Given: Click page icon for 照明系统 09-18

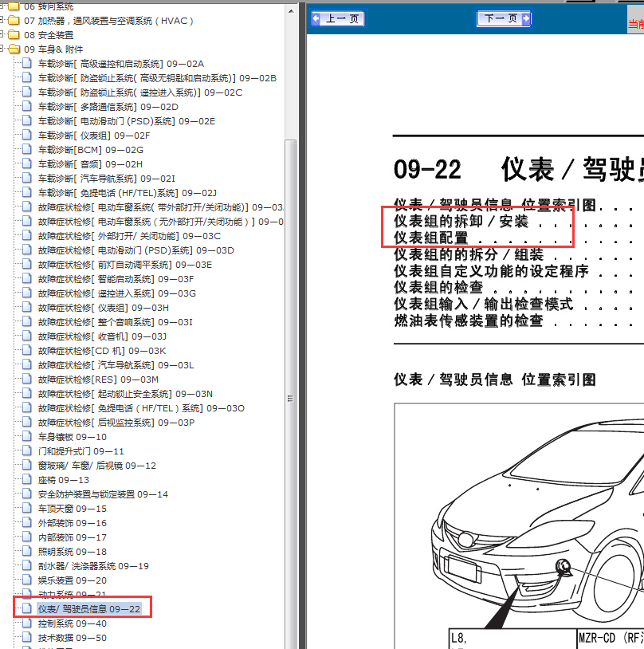Looking at the screenshot, I should (27, 551).
